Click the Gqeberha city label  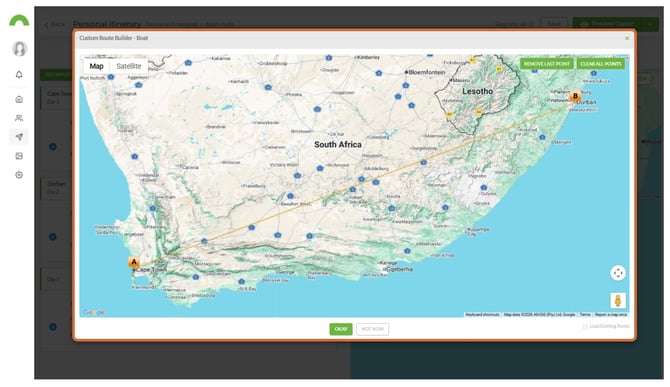400,269
